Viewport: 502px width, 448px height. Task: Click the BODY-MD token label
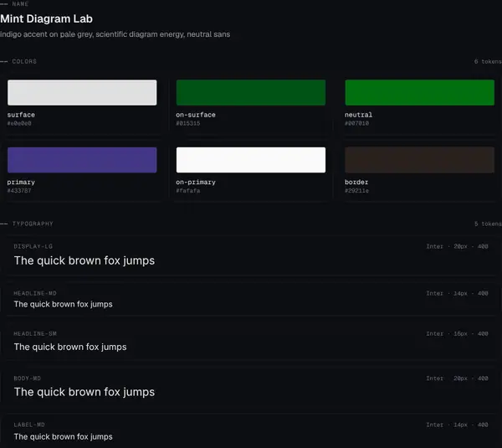(x=28, y=378)
